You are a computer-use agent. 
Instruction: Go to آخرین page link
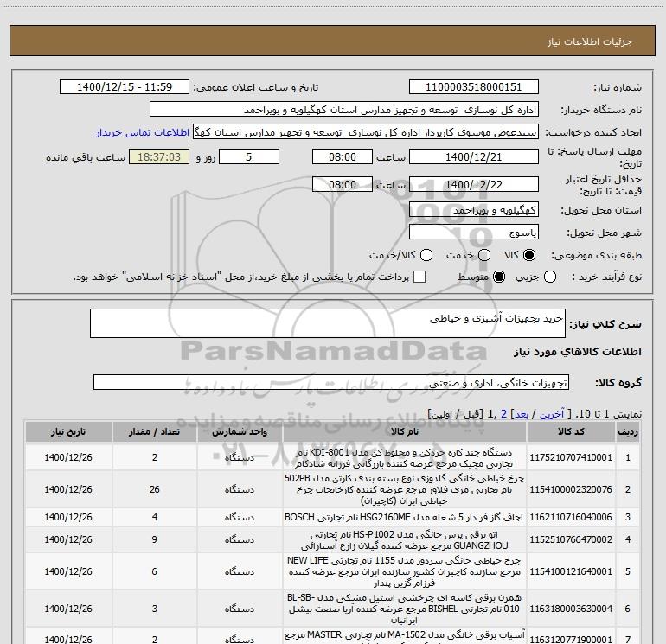[x=551, y=414]
